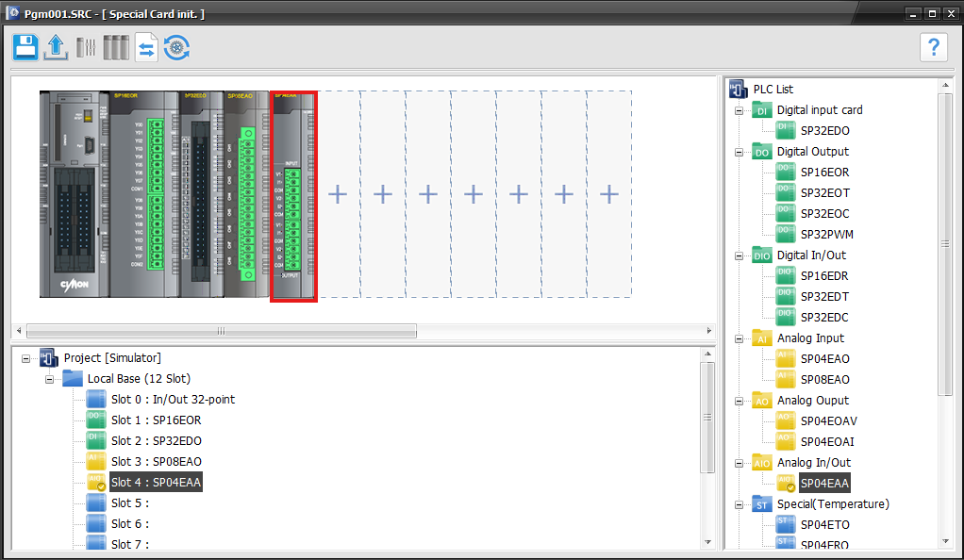Click the document swap arrows icon
964x560 pixels.
pyautogui.click(x=146, y=47)
